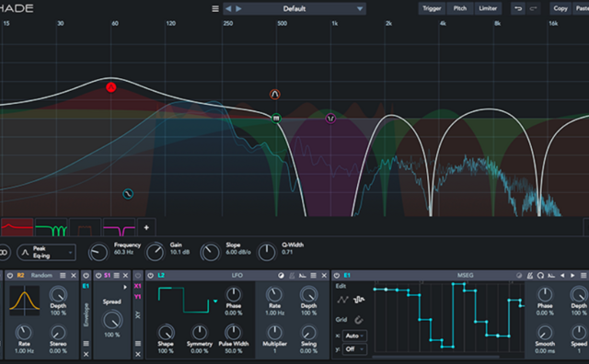This screenshot has height=364, width=589.
Task: Select the orange bandpass filter tab
Action: pyautogui.click(x=85, y=227)
